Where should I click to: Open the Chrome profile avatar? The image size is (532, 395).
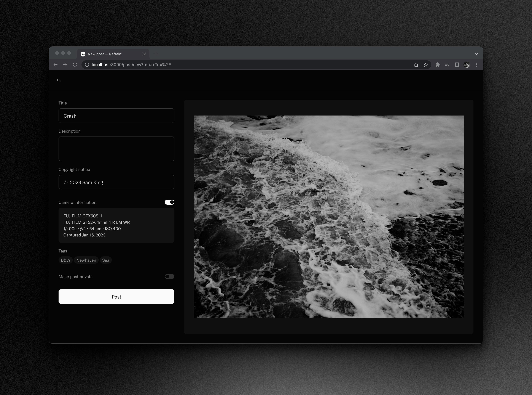[x=467, y=65]
